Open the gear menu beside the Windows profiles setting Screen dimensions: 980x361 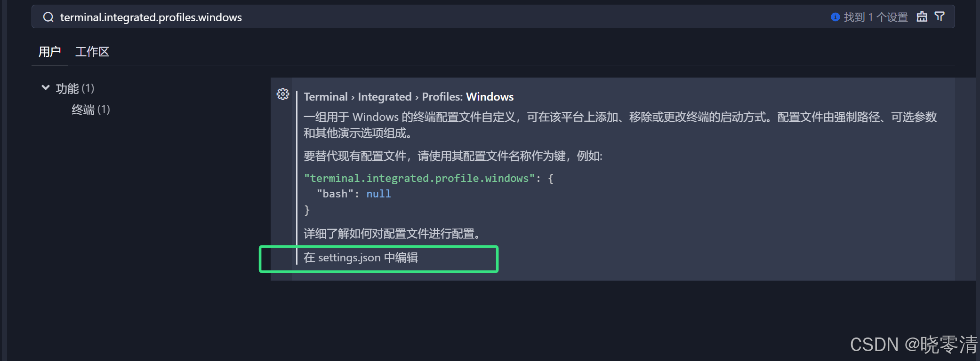pyautogui.click(x=283, y=94)
